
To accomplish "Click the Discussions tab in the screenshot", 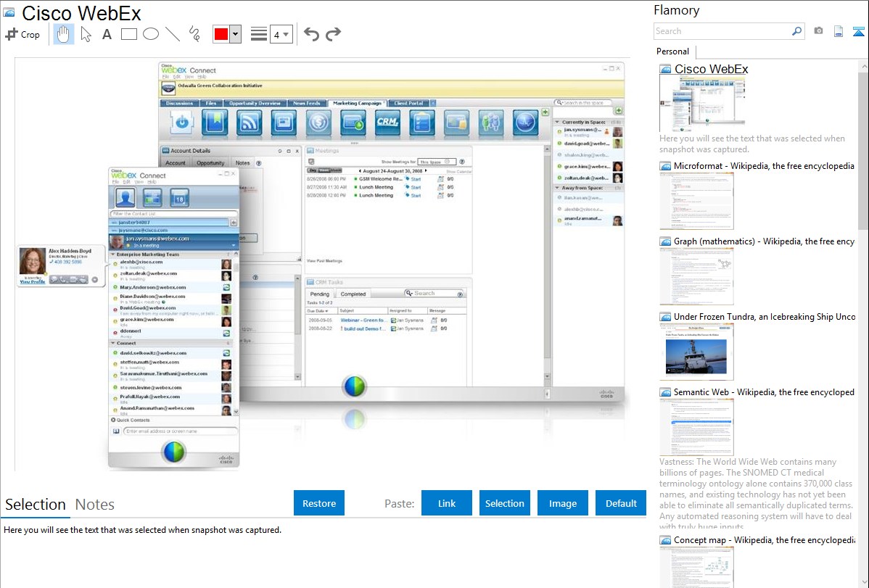I will pos(179,103).
